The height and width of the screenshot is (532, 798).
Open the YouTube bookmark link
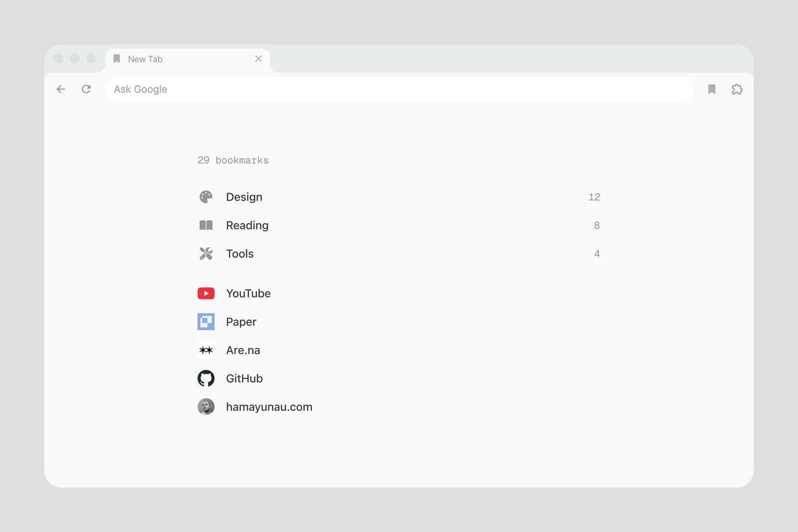tap(399, 294)
